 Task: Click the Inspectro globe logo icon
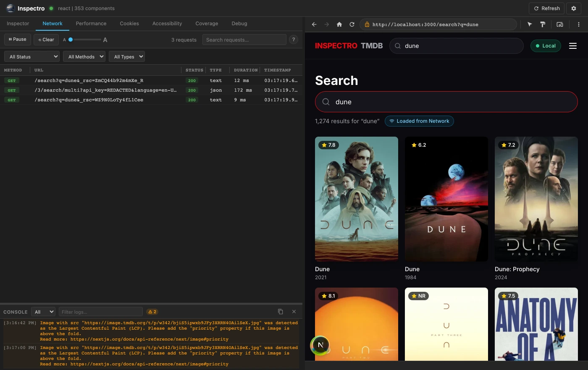pyautogui.click(x=10, y=8)
